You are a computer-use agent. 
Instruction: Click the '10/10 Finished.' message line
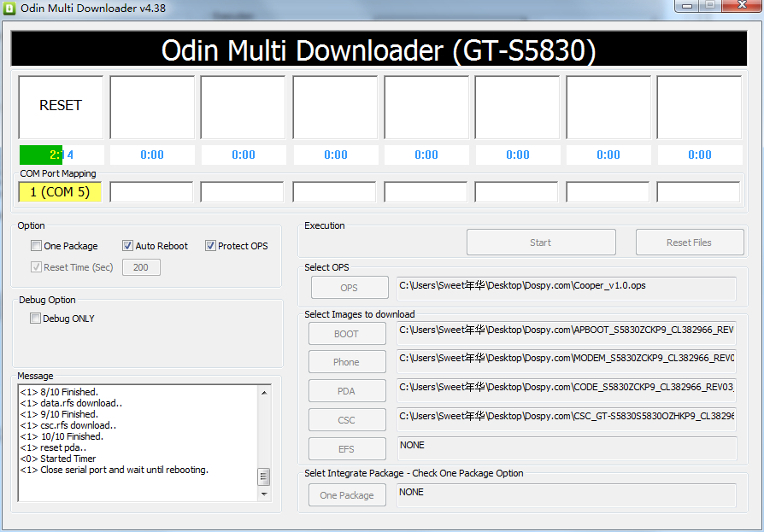pos(62,436)
